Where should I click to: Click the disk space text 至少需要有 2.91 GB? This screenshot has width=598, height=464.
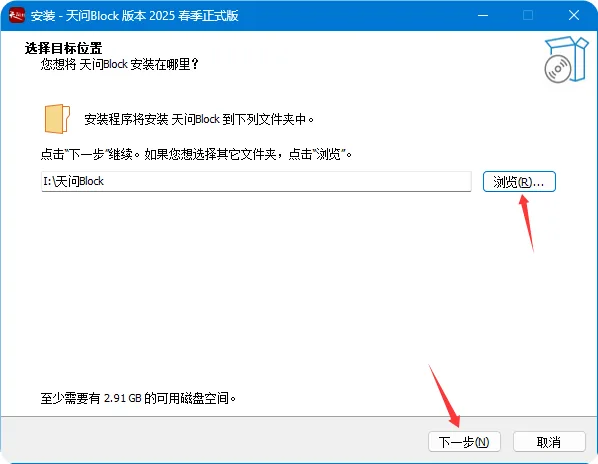[x=138, y=398]
